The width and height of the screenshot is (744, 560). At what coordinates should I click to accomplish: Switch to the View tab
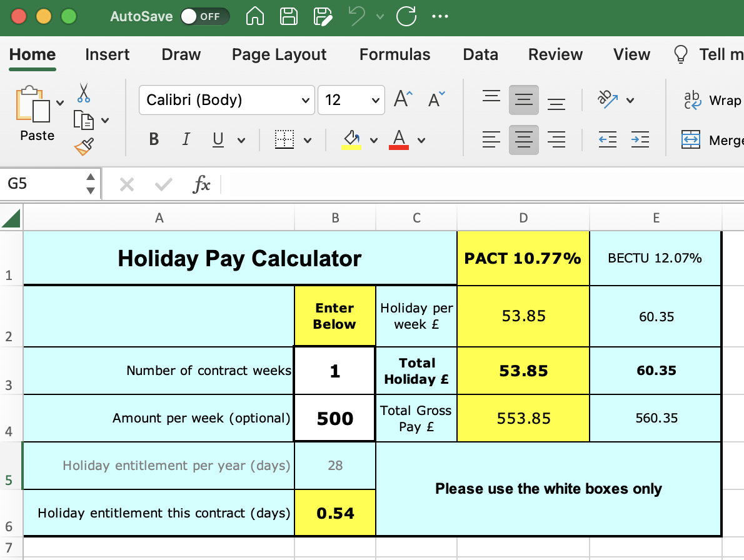(x=631, y=54)
